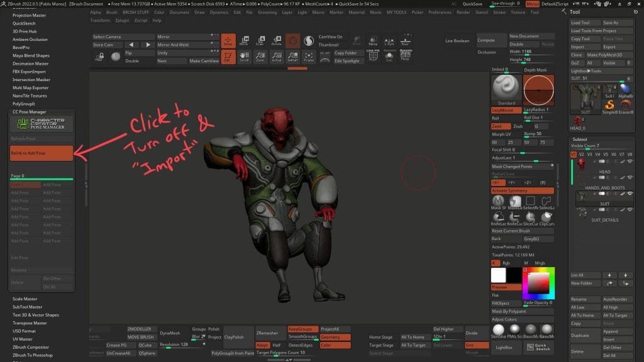Select the ClipCurve brush icon
644x362 pixels.
[x=547, y=216]
